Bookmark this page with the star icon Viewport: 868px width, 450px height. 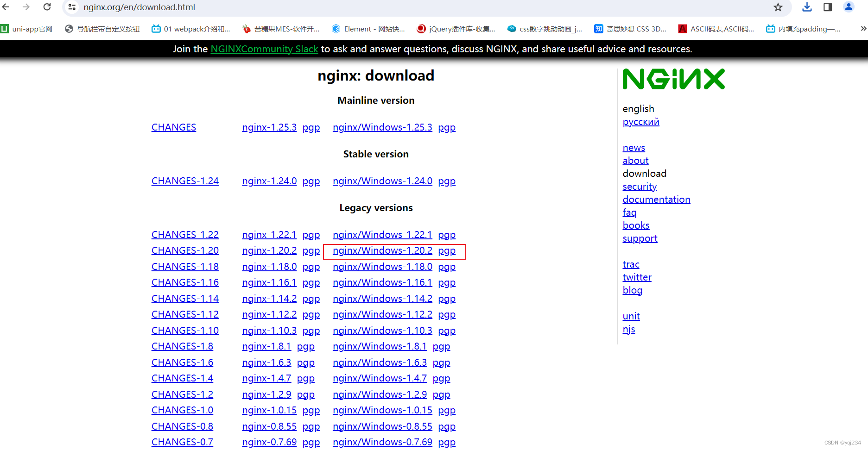point(778,7)
